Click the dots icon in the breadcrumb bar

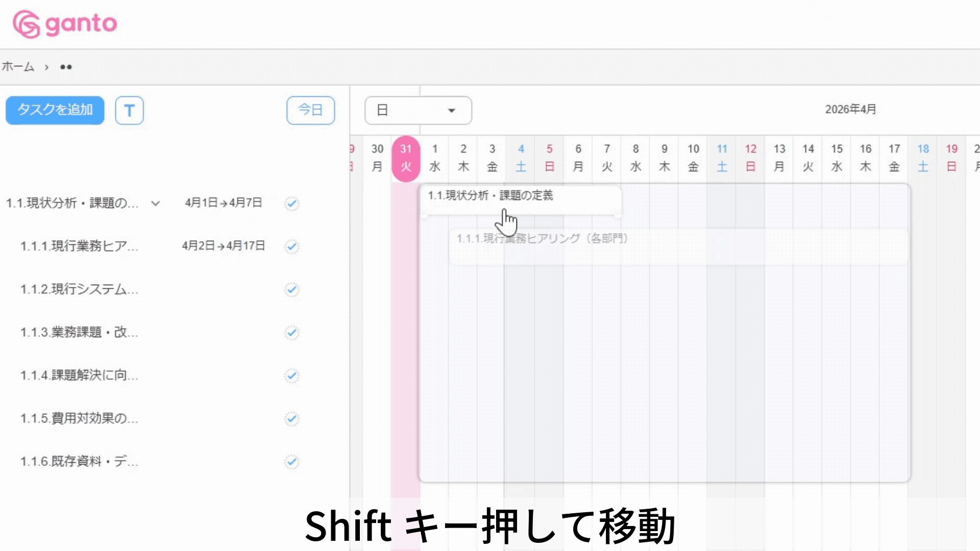(x=65, y=66)
